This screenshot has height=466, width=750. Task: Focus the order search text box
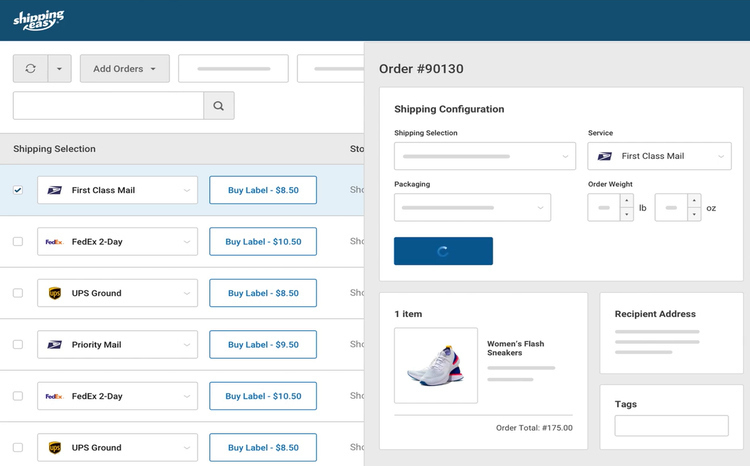click(108, 106)
